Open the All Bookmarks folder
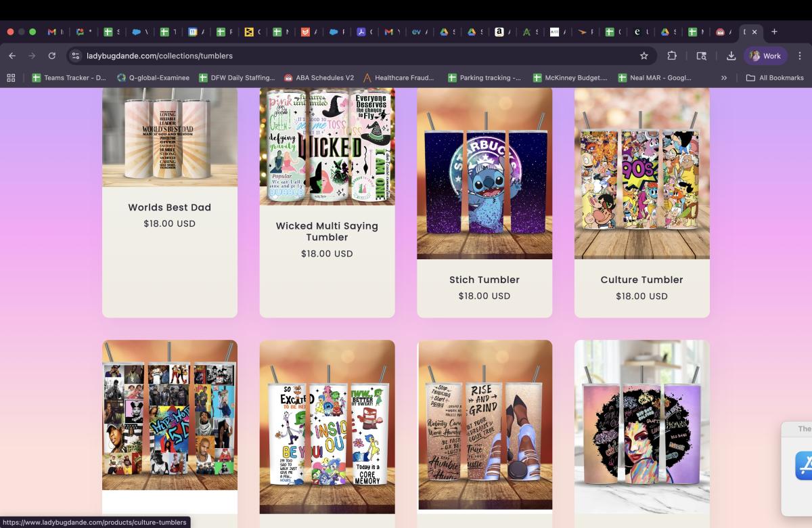The image size is (812, 528). [775, 78]
